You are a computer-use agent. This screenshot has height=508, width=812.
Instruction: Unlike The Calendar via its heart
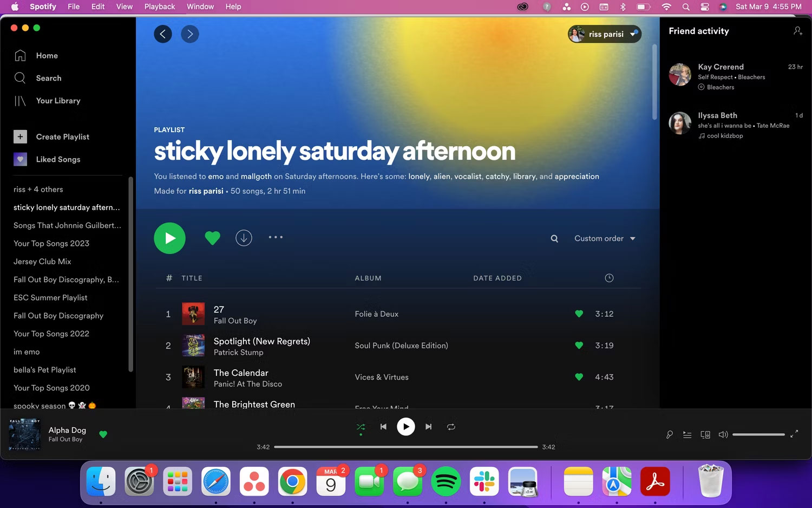[x=579, y=377]
